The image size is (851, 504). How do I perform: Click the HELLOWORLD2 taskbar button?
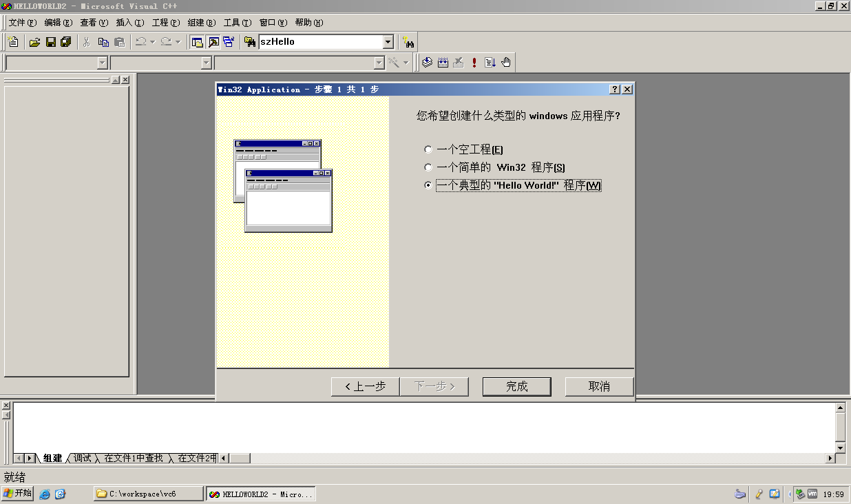coord(260,494)
